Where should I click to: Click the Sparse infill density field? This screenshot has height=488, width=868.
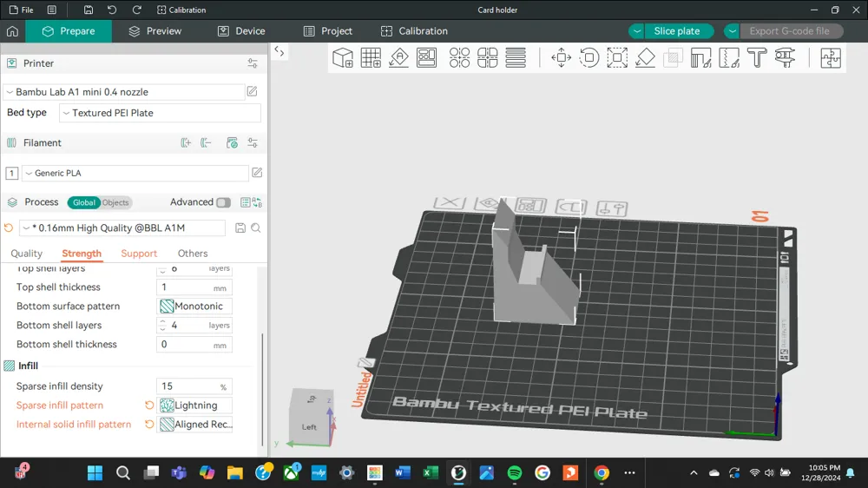(x=194, y=386)
